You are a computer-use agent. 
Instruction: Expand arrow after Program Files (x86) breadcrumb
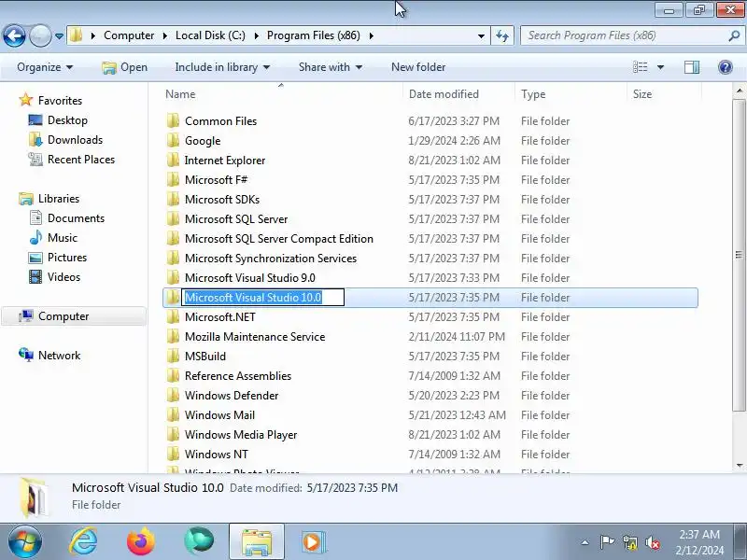pyautogui.click(x=371, y=35)
